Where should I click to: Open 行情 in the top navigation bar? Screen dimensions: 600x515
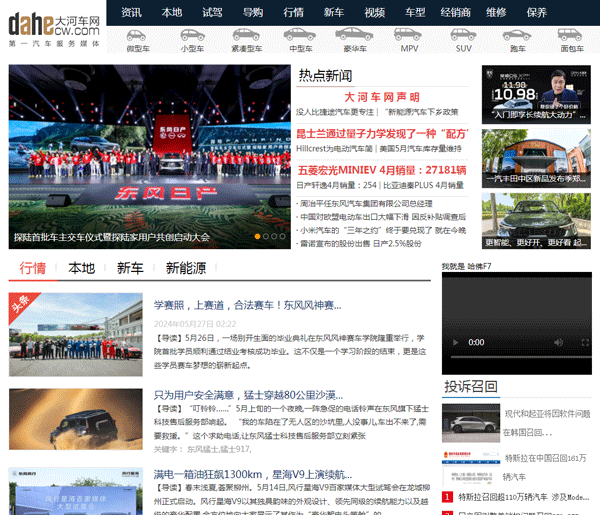[293, 13]
